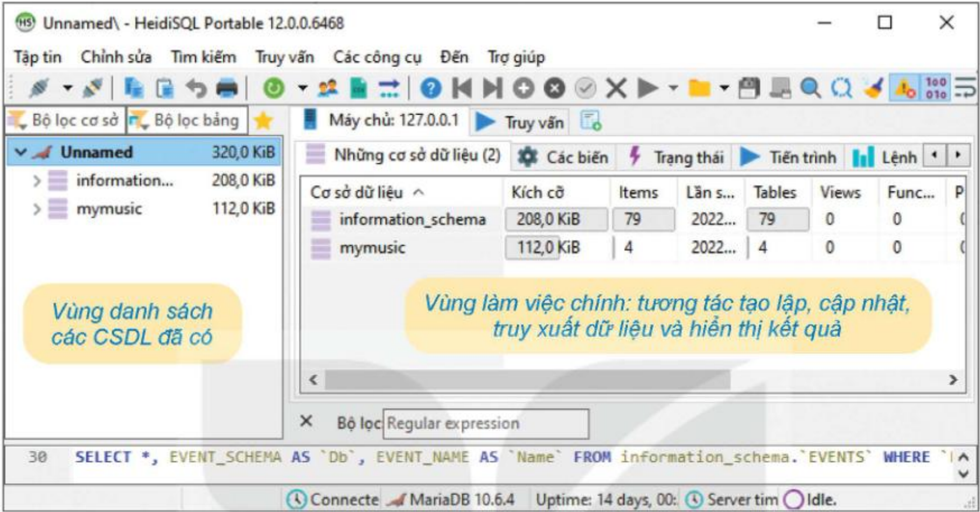Click the broom clean-up icon

click(x=873, y=88)
